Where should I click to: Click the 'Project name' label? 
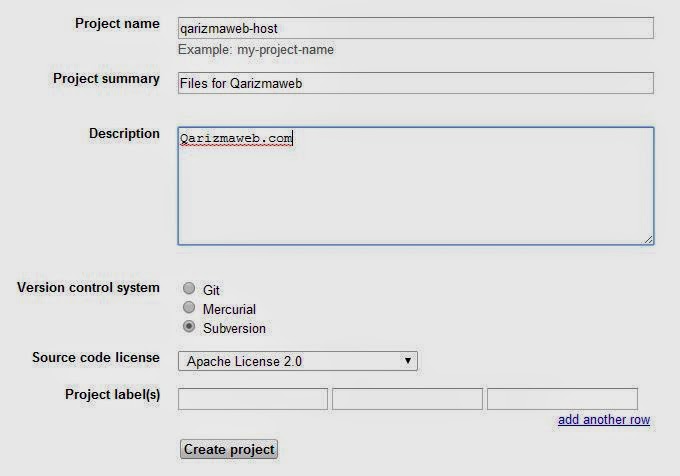tap(117, 23)
